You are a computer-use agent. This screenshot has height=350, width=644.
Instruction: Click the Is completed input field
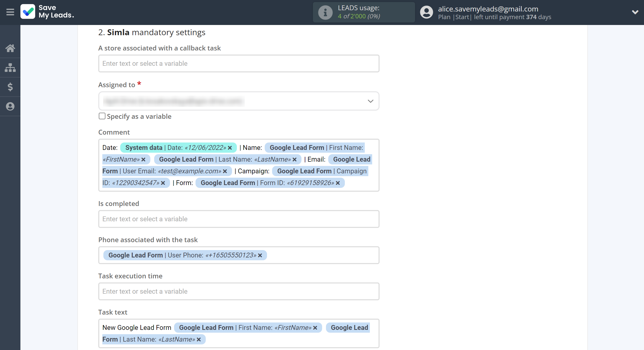(x=239, y=219)
